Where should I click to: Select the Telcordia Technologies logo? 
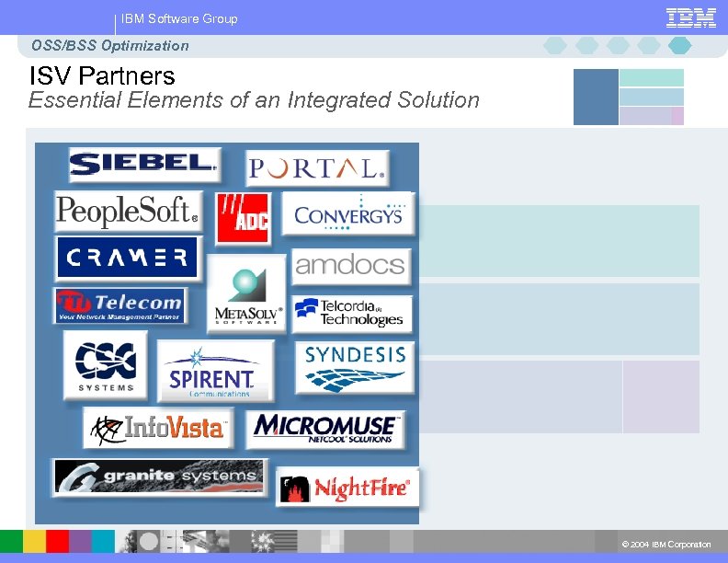352,314
